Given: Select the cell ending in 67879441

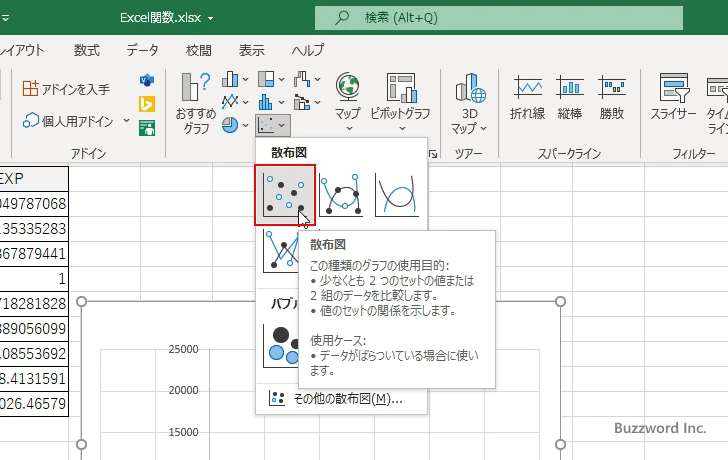Looking at the screenshot, I should [34, 254].
